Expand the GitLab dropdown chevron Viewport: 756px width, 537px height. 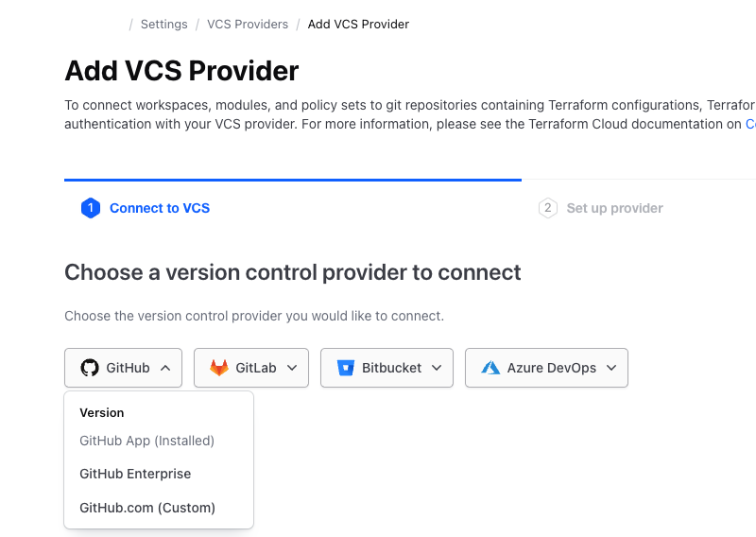point(292,368)
